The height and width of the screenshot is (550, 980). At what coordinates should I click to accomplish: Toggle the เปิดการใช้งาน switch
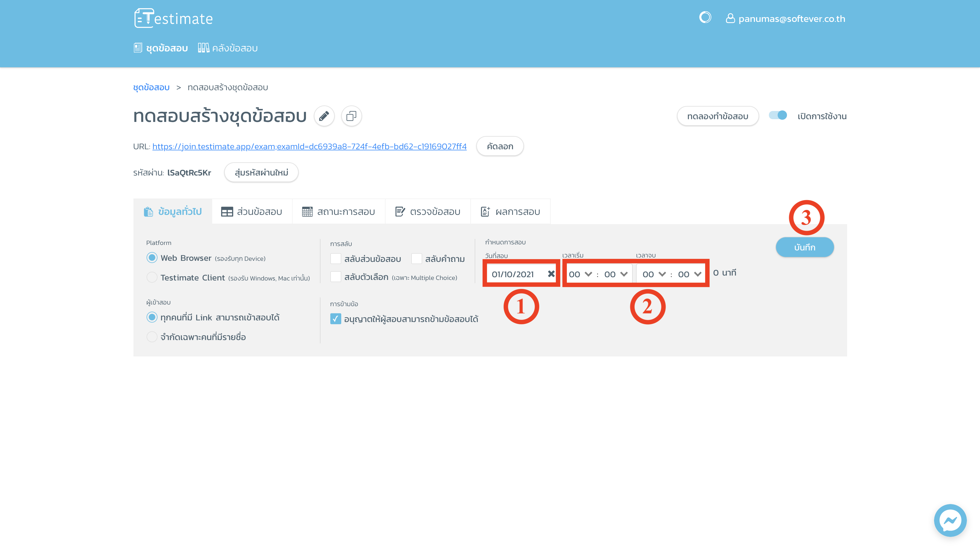(778, 116)
